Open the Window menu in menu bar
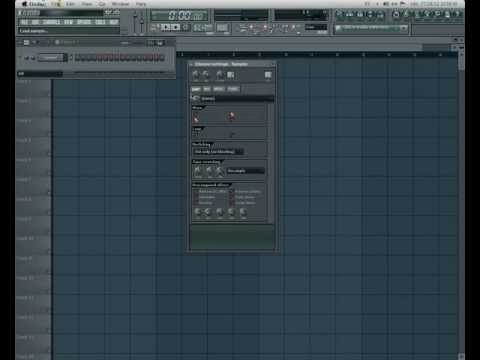 click(120, 4)
